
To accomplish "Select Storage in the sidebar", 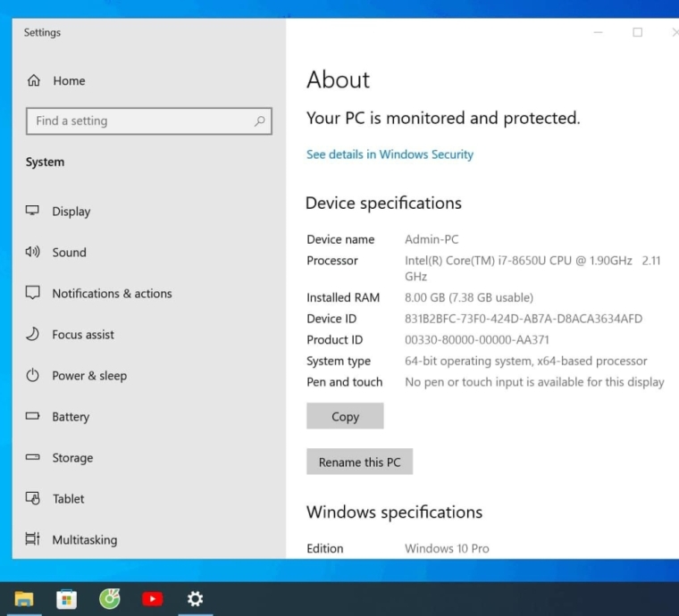I will (x=72, y=458).
